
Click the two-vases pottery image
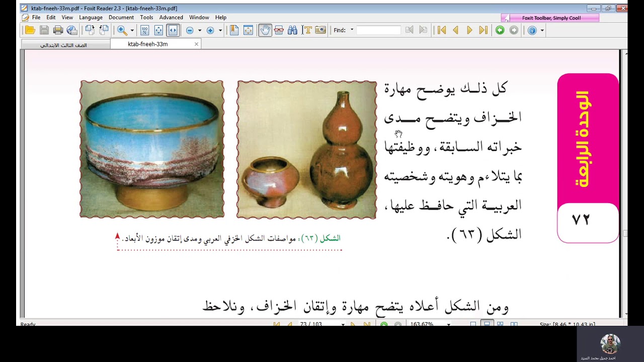306,150
